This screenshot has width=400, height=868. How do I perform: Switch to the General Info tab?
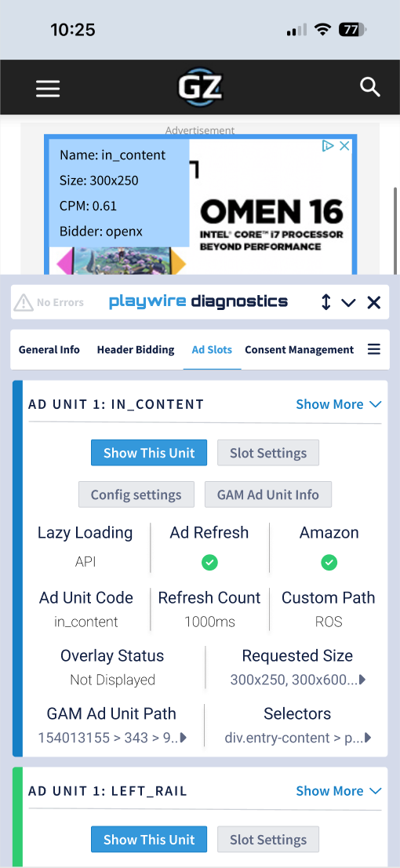pos(49,350)
